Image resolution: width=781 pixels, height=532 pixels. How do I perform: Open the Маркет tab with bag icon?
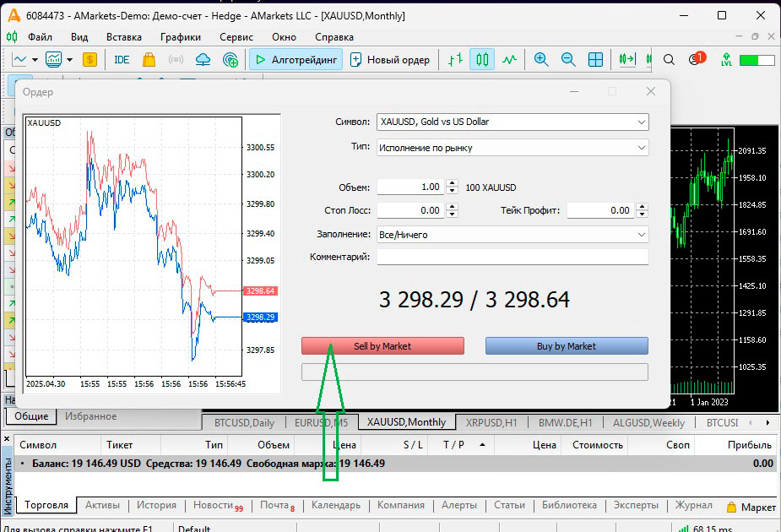[751, 508]
